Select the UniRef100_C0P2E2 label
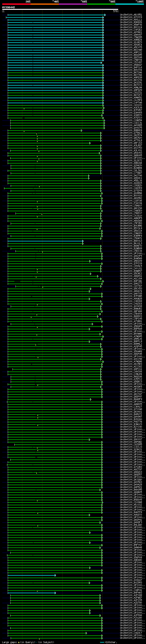Image resolution: width=146 pixels, height=644 pixels. (x=131, y=30)
